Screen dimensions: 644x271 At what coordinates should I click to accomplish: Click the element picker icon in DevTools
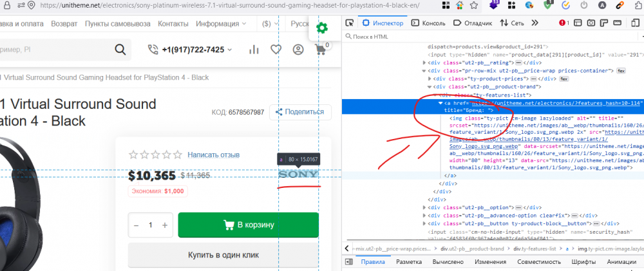coord(348,23)
